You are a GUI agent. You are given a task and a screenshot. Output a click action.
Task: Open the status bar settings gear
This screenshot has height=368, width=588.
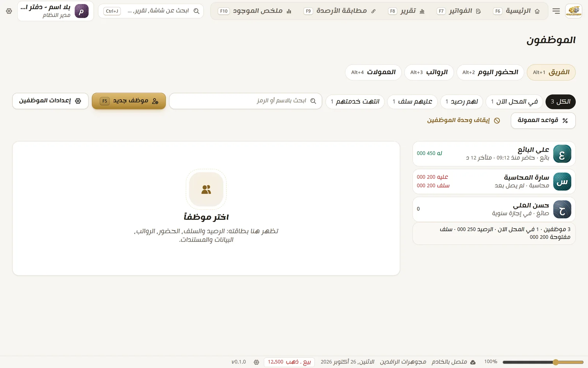(x=257, y=362)
